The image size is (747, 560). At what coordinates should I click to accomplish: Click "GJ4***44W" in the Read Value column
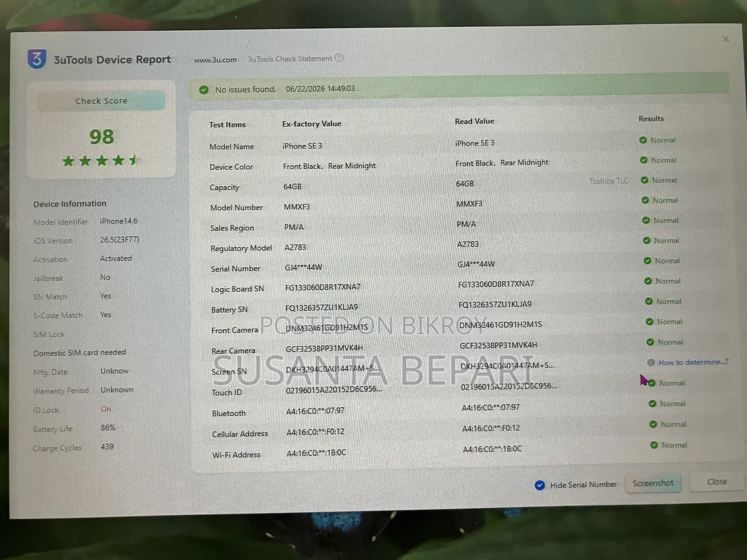pyautogui.click(x=476, y=264)
